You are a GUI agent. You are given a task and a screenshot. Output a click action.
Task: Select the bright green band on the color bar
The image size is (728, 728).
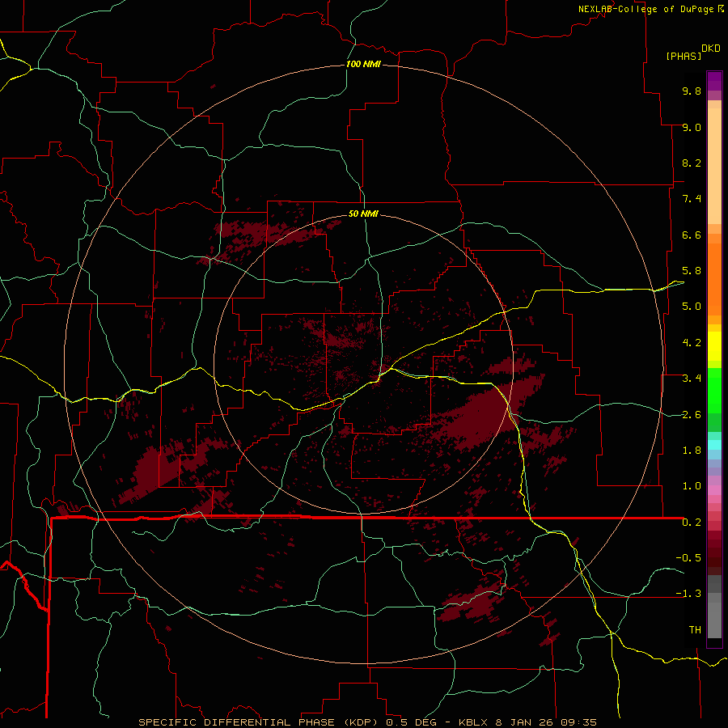click(714, 390)
